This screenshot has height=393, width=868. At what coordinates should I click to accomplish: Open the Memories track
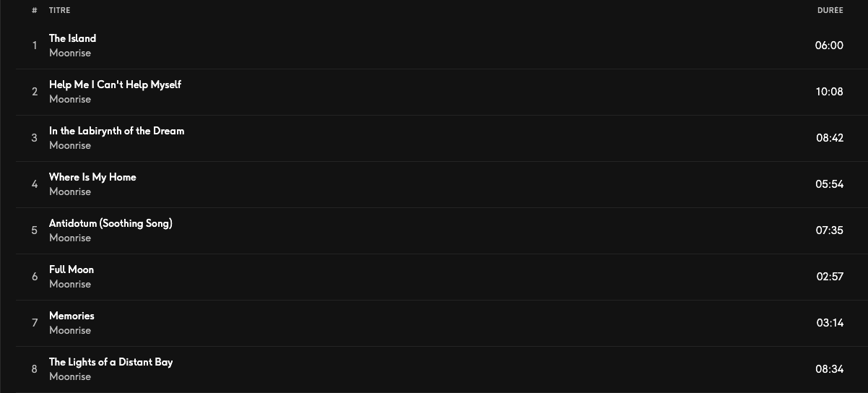click(71, 316)
